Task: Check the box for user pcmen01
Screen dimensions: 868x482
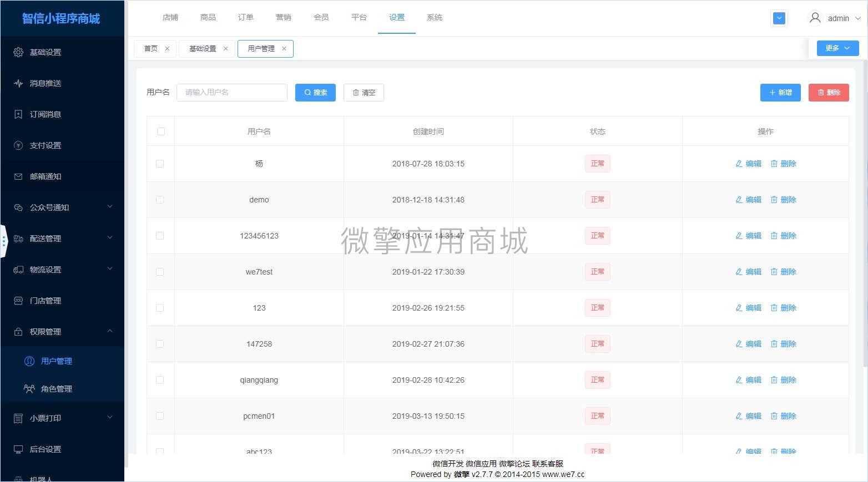Action: (x=160, y=416)
